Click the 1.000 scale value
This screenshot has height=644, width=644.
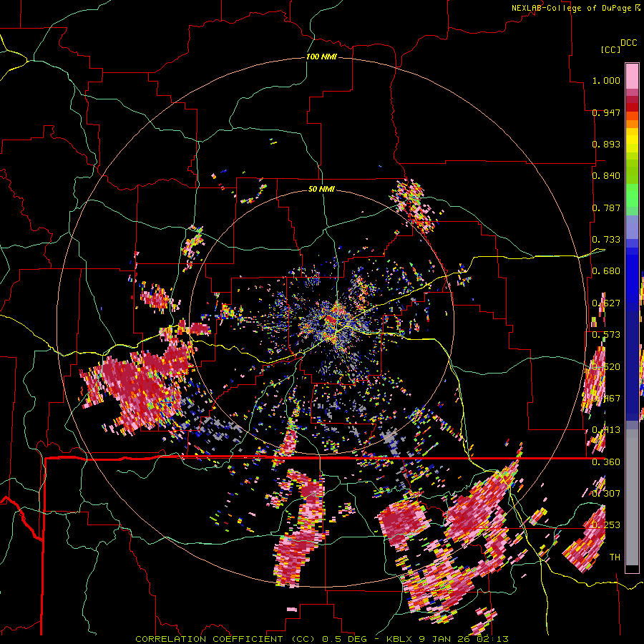(x=606, y=80)
